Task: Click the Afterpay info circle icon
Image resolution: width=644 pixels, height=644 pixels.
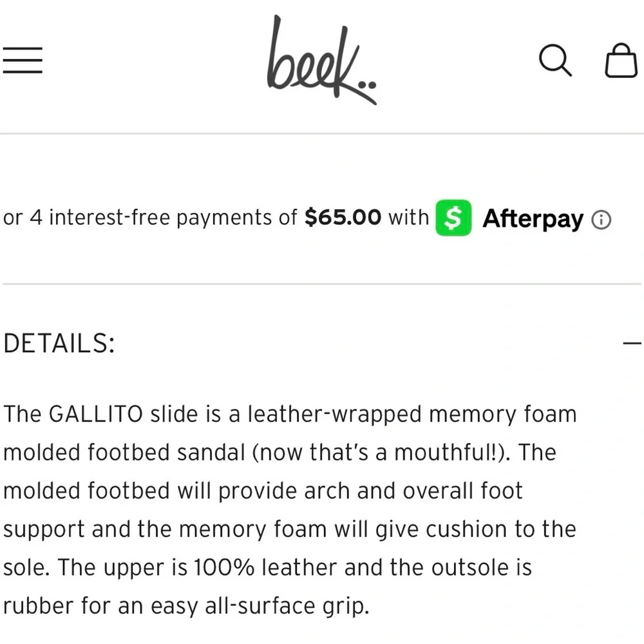Action: (x=601, y=220)
